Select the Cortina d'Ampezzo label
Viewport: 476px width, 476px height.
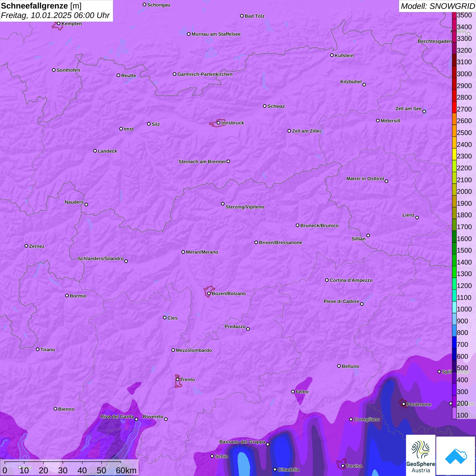click(351, 280)
